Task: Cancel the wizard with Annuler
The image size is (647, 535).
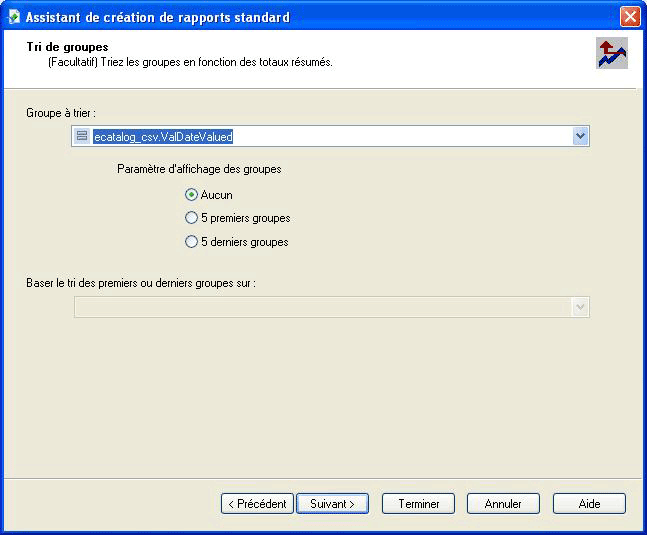Action: point(503,504)
